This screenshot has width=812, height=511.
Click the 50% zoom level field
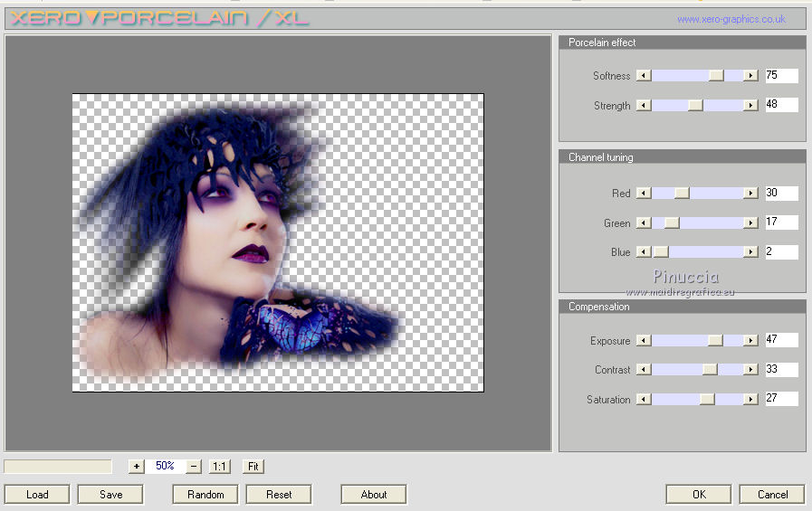tap(165, 466)
